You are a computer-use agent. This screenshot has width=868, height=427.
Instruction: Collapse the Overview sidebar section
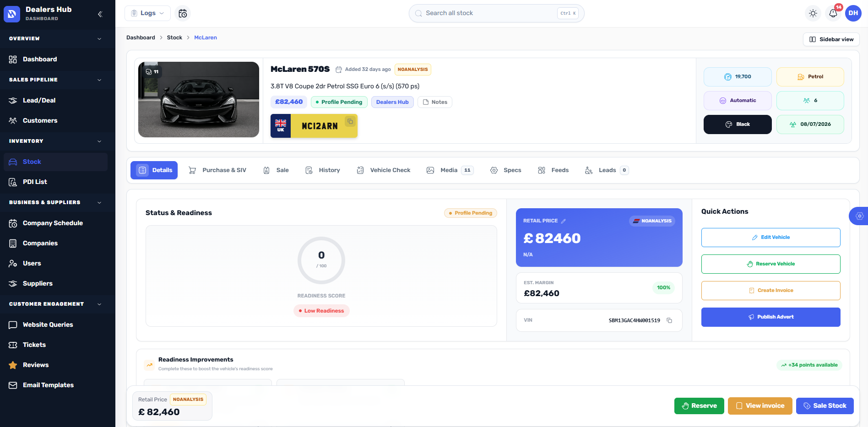pyautogui.click(x=58, y=38)
